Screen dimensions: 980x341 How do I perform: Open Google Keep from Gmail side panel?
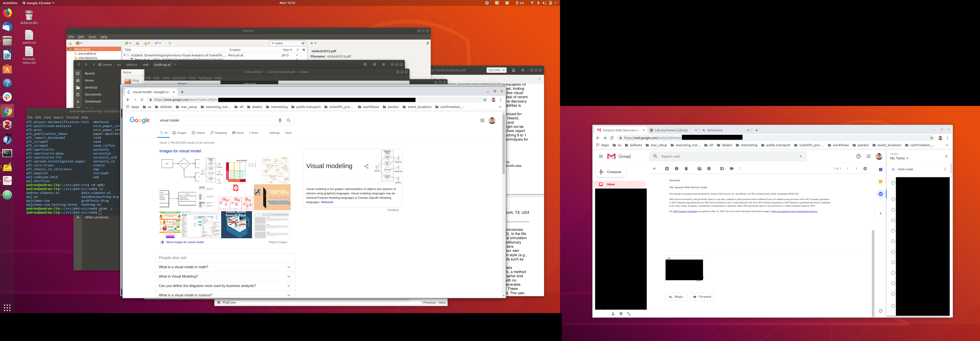point(880,182)
